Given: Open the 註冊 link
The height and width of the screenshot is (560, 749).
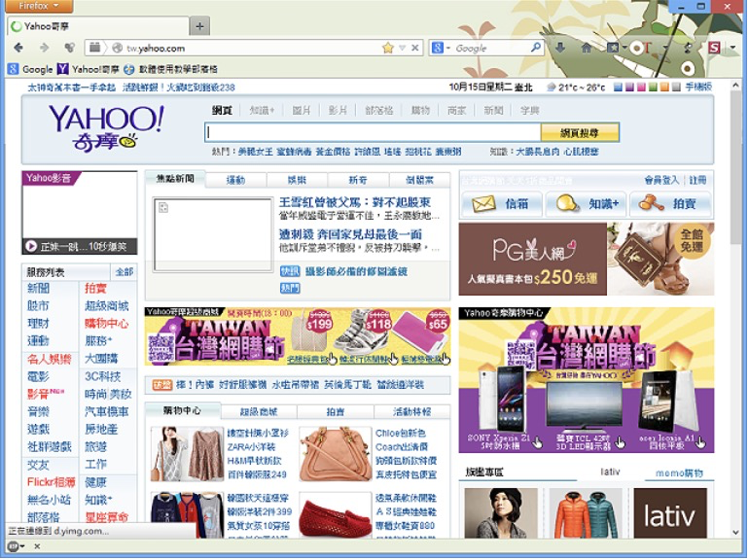Looking at the screenshot, I should click(697, 180).
